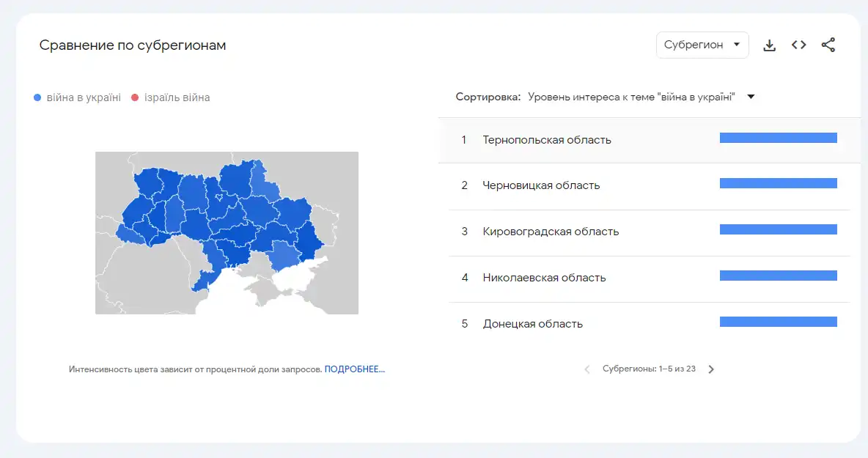
Task: Click the red dot for ізраїль війна
Action: [134, 97]
